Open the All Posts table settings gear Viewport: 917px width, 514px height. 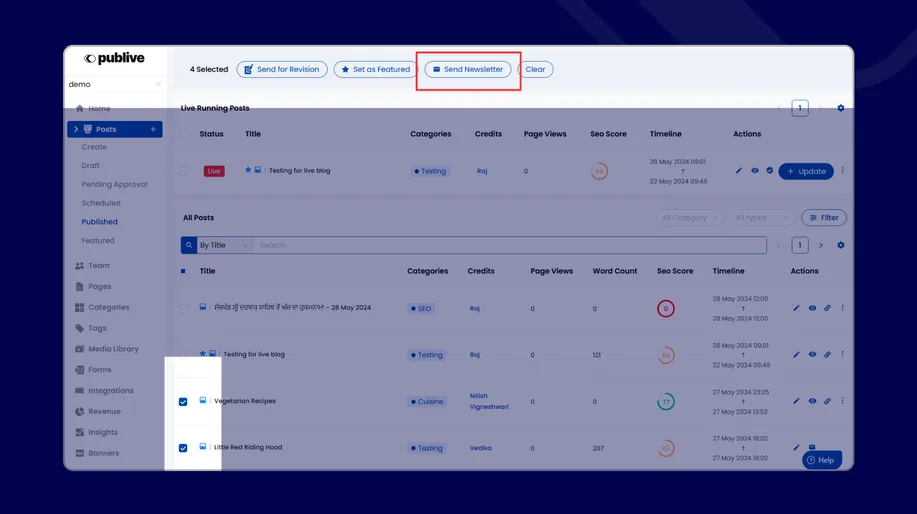click(840, 245)
